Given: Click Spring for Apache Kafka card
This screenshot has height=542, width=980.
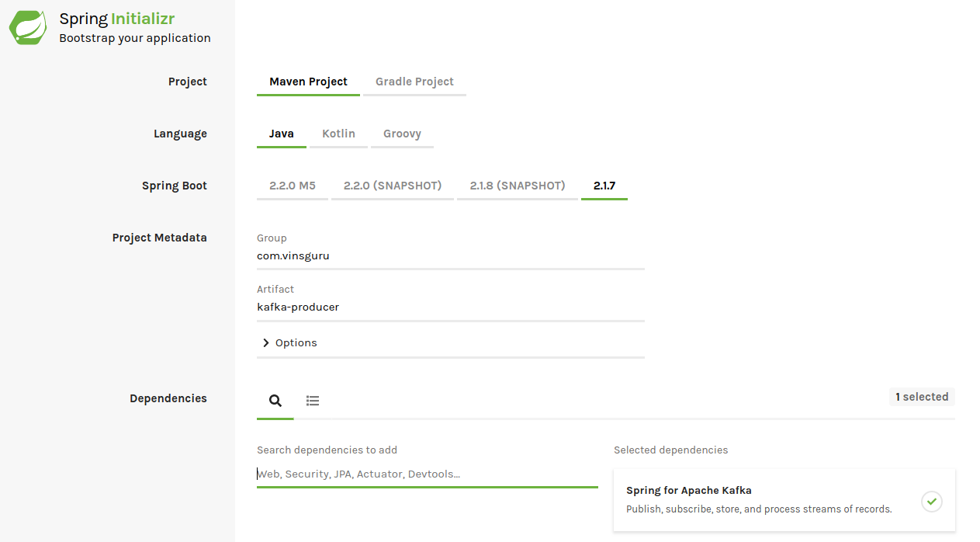Looking at the screenshot, I should click(760, 499).
